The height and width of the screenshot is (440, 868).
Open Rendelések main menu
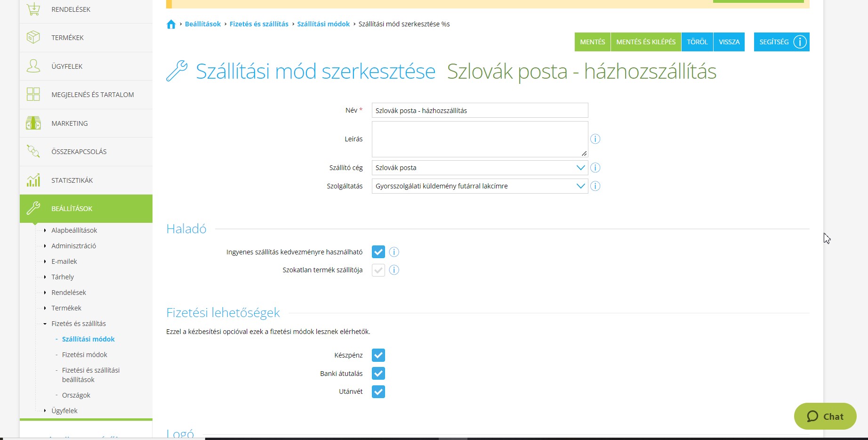coord(86,9)
